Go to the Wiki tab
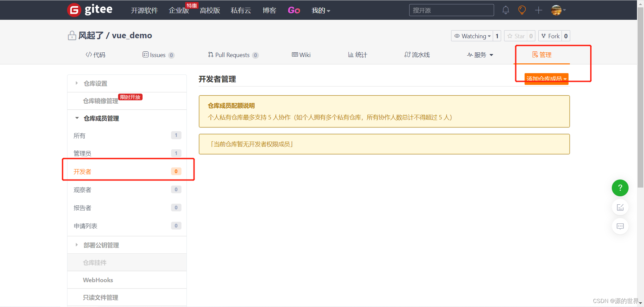The image size is (644, 307). pyautogui.click(x=301, y=55)
